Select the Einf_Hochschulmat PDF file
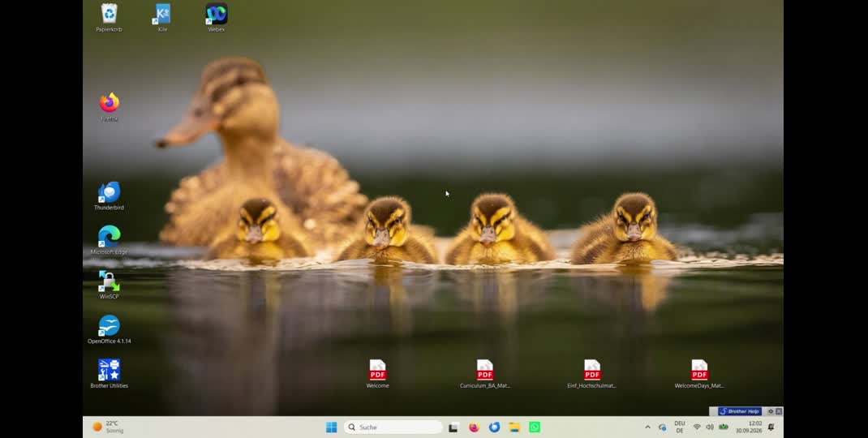The image size is (868, 438). [591, 374]
